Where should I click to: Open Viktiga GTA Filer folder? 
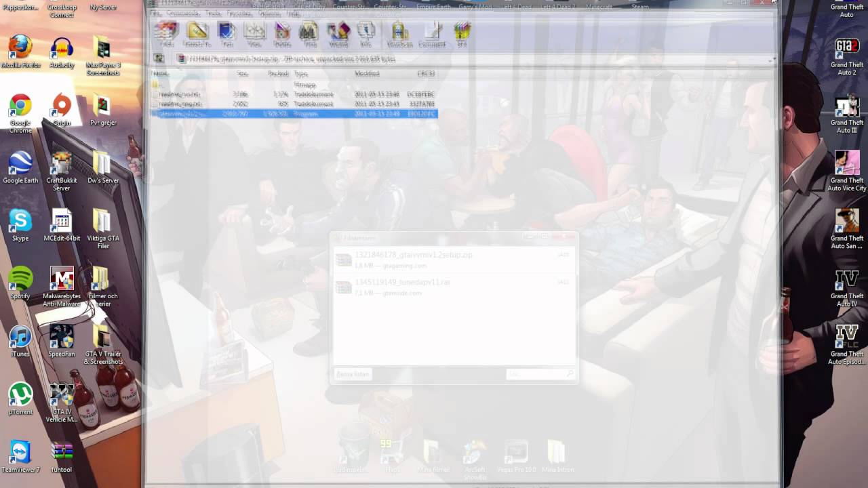point(103,228)
